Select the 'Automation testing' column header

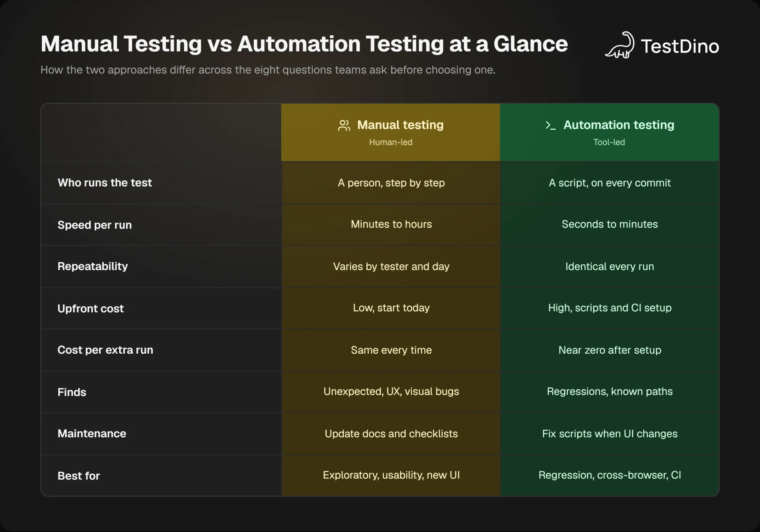(x=609, y=132)
